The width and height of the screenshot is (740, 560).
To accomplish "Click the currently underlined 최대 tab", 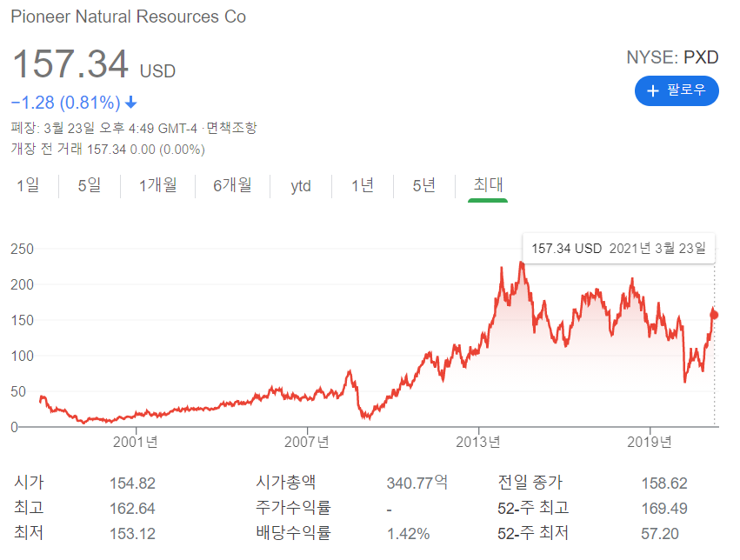I will tap(486, 185).
